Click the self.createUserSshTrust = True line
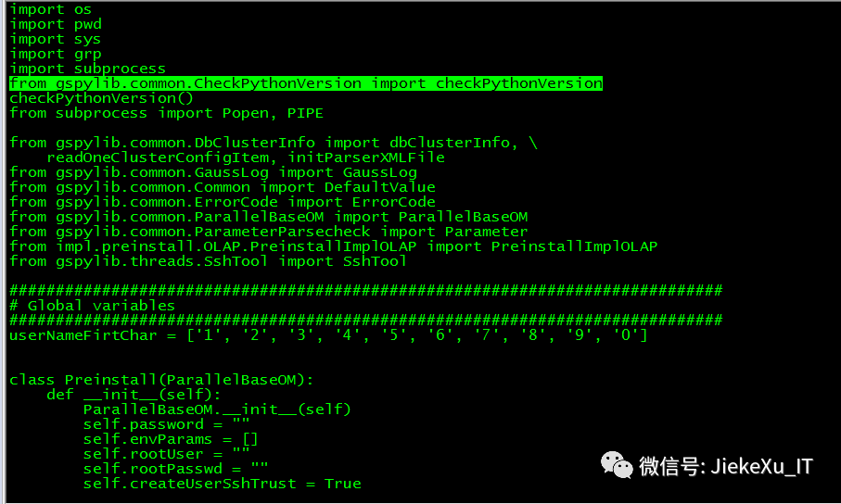This screenshot has width=841, height=504. [x=222, y=484]
